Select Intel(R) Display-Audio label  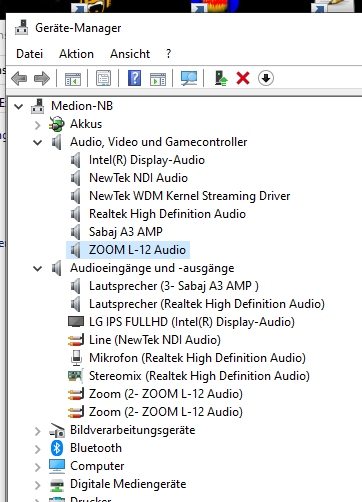147,160
